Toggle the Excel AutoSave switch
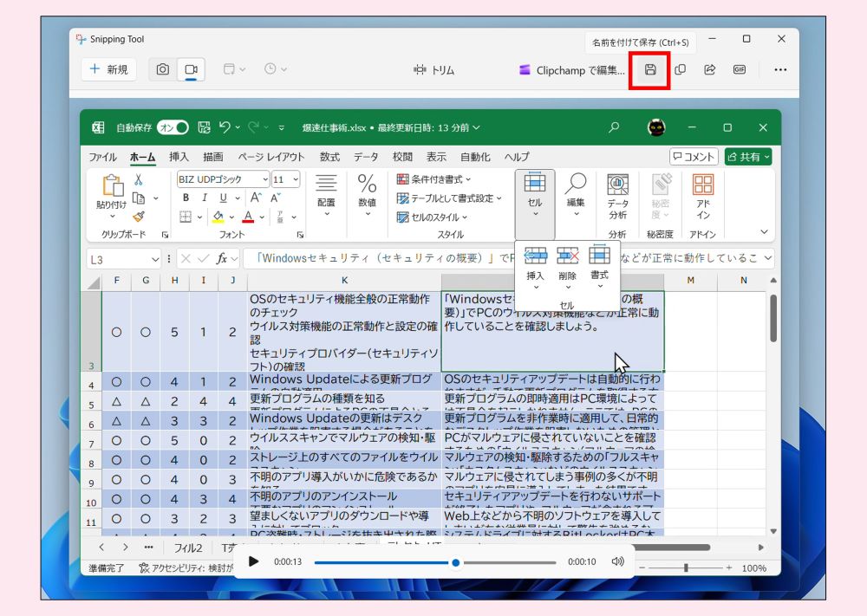 [x=173, y=127]
